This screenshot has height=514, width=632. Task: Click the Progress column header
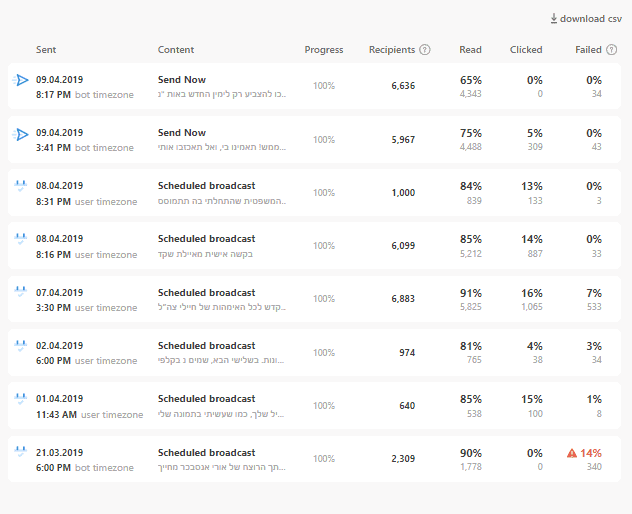[x=324, y=50]
